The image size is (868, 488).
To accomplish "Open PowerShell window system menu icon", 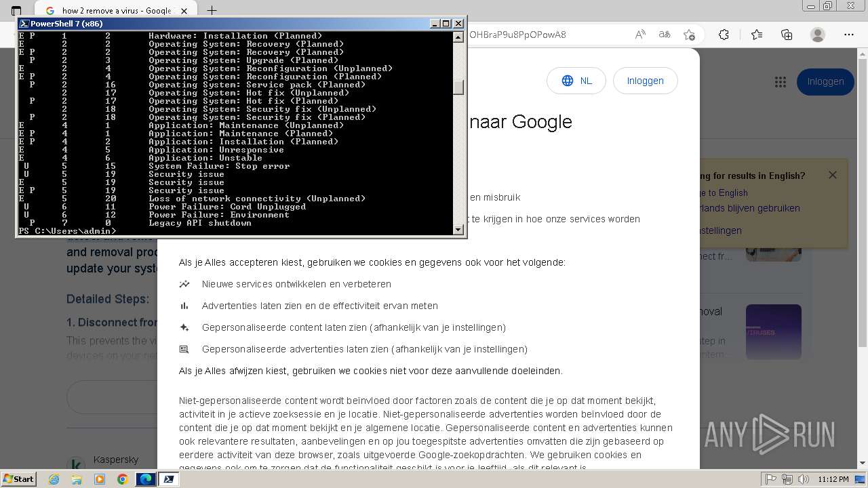I will click(24, 24).
